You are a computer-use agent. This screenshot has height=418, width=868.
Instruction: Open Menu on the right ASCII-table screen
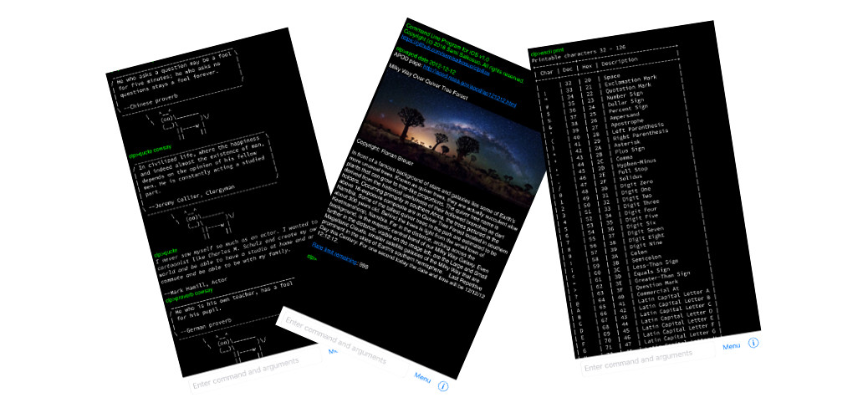731,346
